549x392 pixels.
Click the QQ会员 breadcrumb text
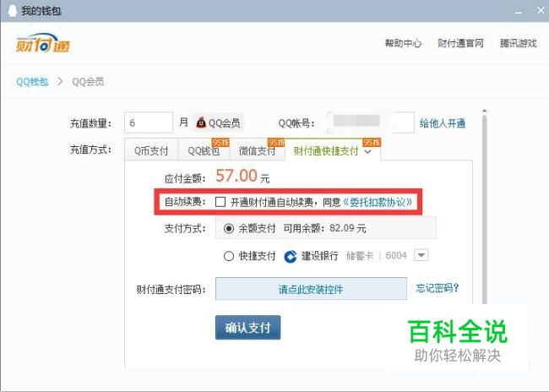(88, 82)
